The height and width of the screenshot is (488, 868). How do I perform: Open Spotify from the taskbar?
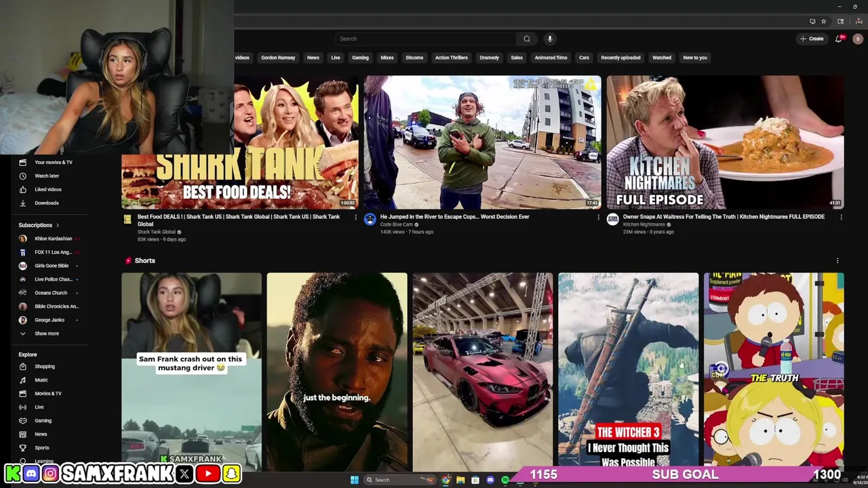[505, 480]
